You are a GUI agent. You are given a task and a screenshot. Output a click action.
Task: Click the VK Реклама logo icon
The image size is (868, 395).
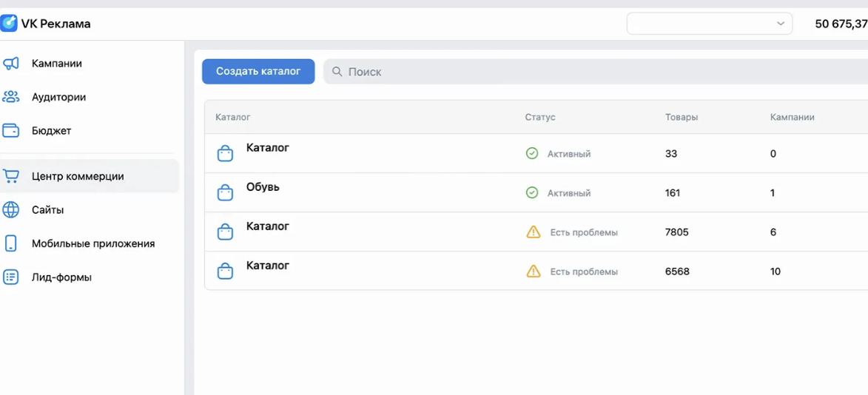coord(10,24)
